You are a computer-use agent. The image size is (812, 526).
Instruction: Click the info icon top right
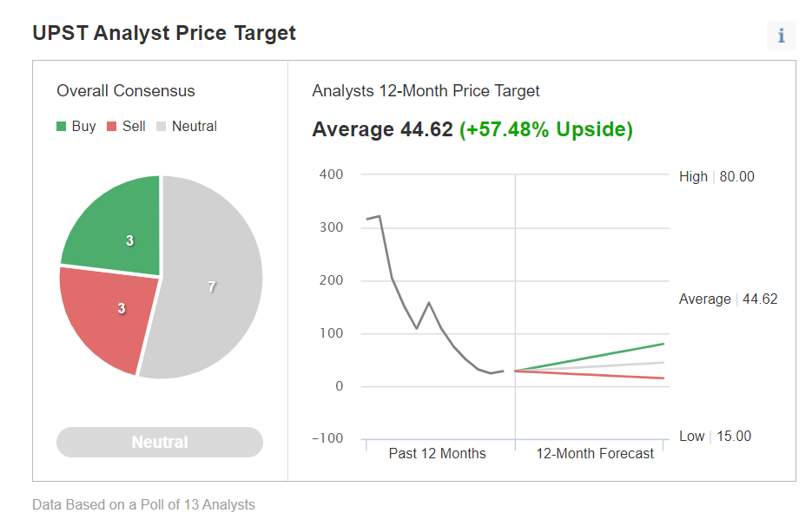coord(781,36)
